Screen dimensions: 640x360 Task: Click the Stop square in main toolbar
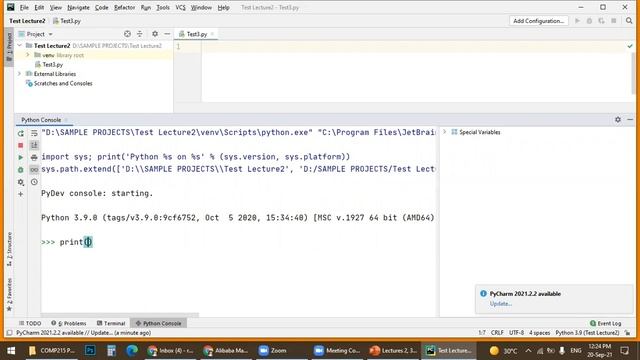point(613,20)
